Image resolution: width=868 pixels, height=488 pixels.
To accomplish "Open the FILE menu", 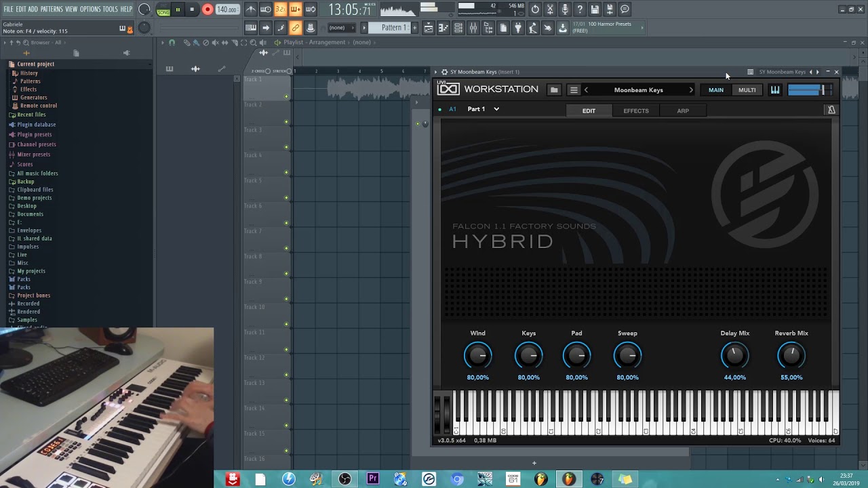I will coord(8,9).
